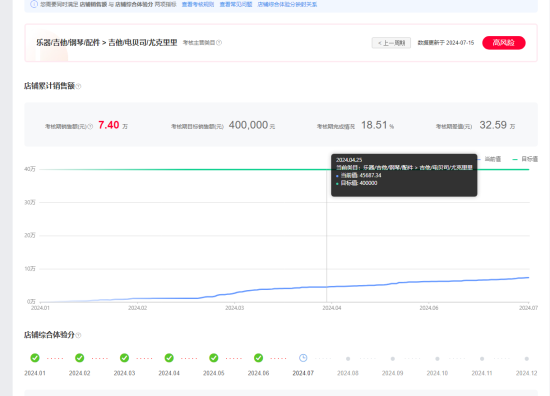Image resolution: width=550 pixels, height=396 pixels.
Task: Click help icon next to 店铺综合体验分 heading
Action: coord(78,335)
